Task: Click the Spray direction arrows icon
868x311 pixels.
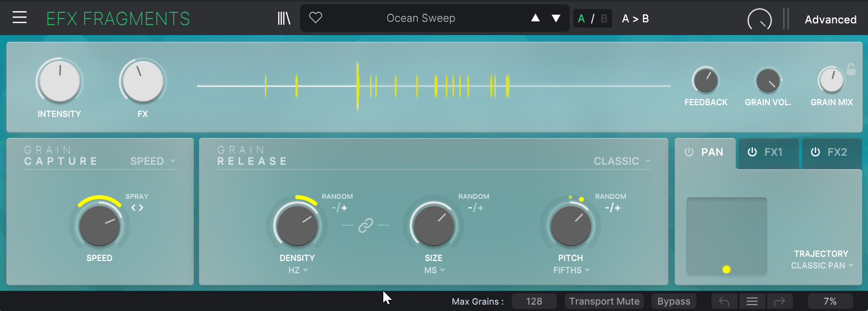Action: pyautogui.click(x=137, y=208)
